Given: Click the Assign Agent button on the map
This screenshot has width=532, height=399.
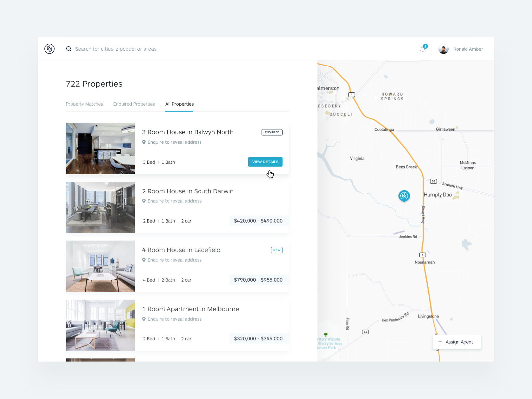Looking at the screenshot, I should point(457,342).
